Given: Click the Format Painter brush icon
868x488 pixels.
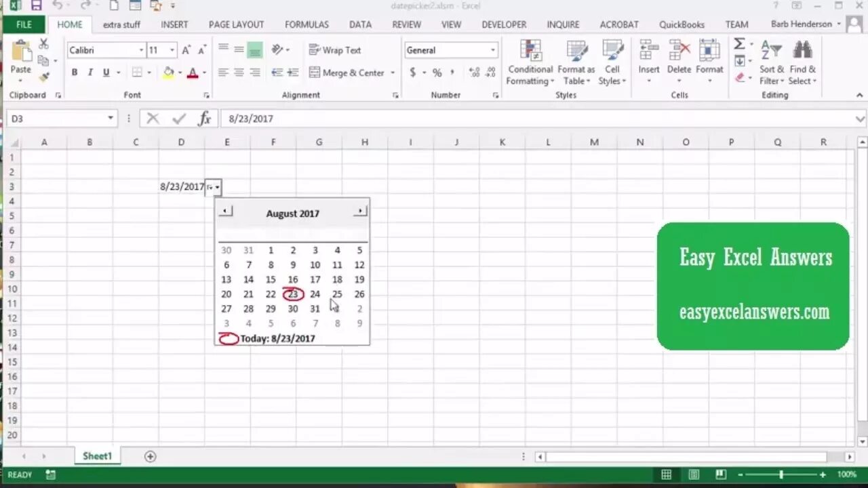Looking at the screenshot, I should [44, 77].
